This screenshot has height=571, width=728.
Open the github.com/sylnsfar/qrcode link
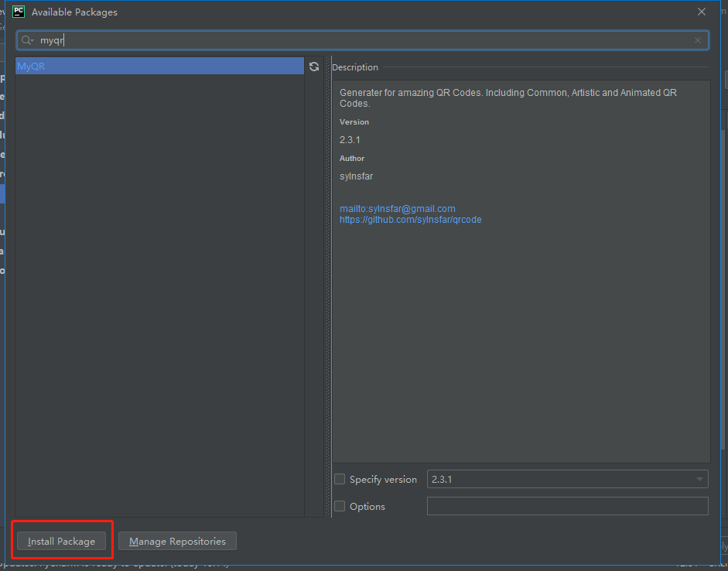coord(411,220)
